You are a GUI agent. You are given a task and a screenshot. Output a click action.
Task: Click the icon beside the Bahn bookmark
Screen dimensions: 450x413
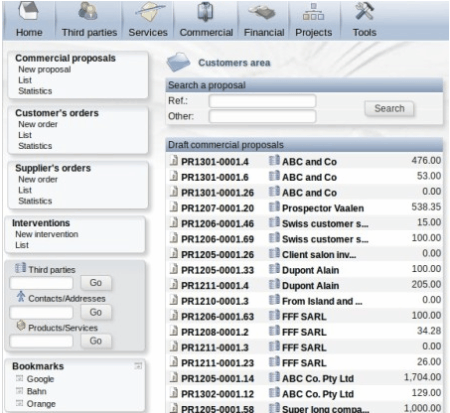pos(20,391)
